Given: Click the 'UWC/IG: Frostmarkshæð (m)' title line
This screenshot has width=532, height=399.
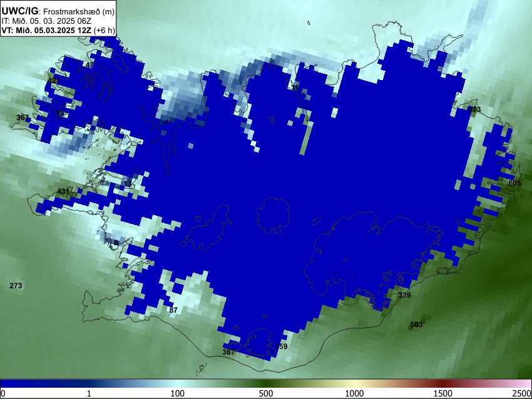Looking at the screenshot, I should tap(58, 11).
